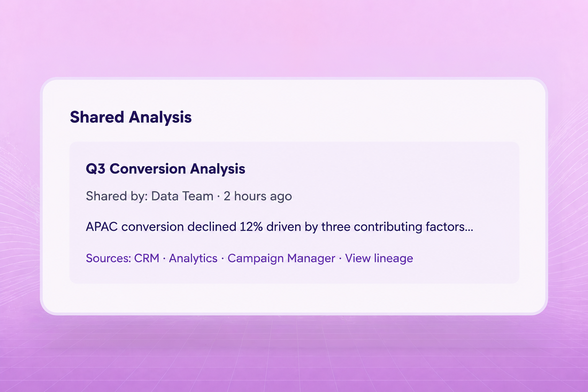Open the Campaign Manager source link
Screen dimensions: 588x392
tap(281, 258)
